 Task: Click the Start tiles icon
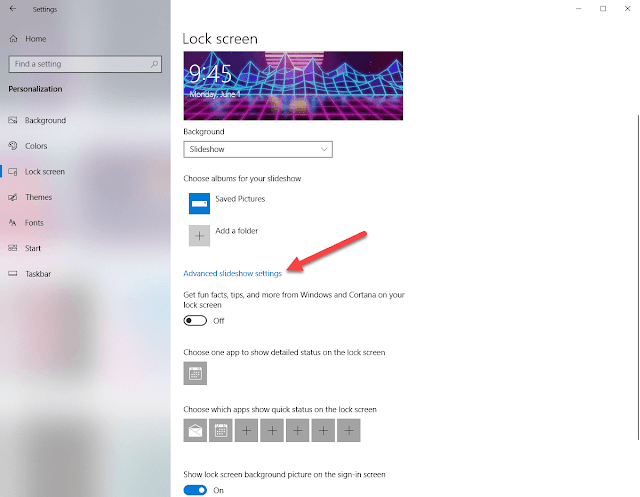coord(13,248)
